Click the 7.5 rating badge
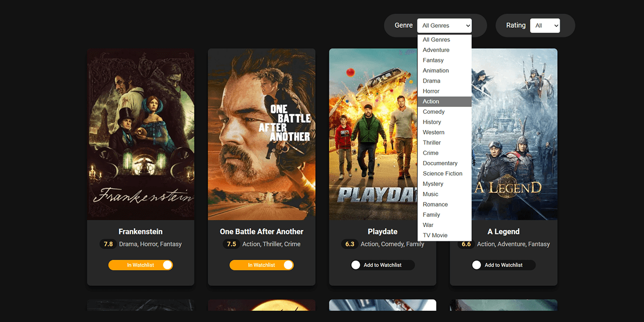The image size is (644, 322). coord(231,244)
